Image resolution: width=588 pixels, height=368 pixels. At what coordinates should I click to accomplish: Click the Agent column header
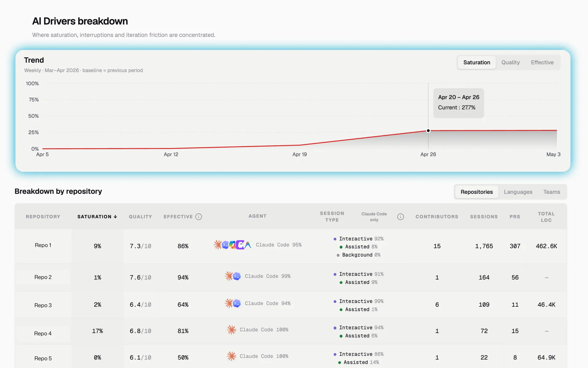coord(257,216)
